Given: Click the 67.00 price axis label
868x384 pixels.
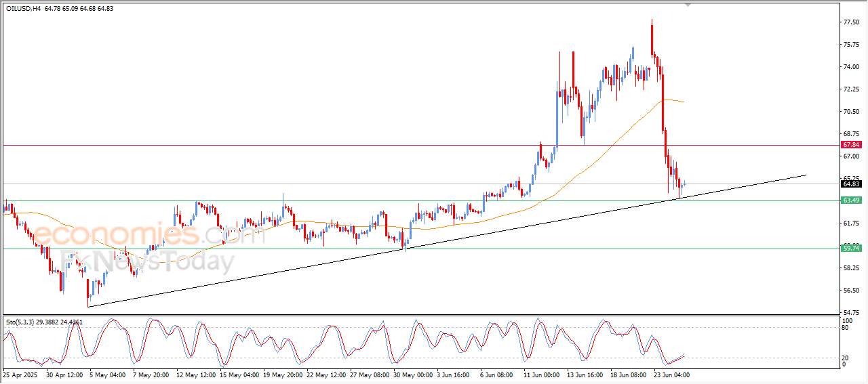Looking at the screenshot, I should click(x=852, y=156).
